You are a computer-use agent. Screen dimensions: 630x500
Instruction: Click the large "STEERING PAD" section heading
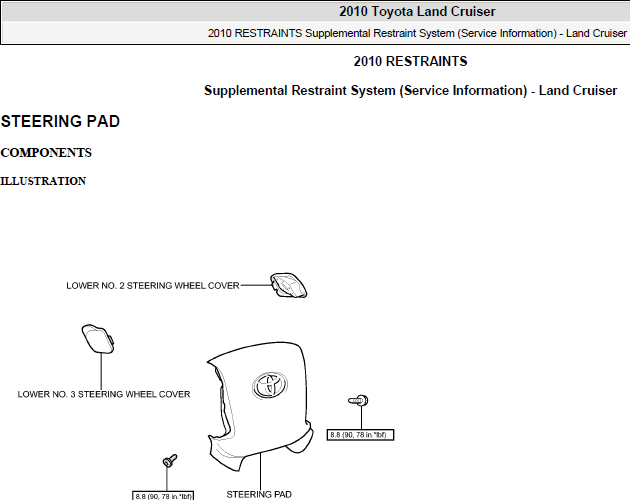60,121
